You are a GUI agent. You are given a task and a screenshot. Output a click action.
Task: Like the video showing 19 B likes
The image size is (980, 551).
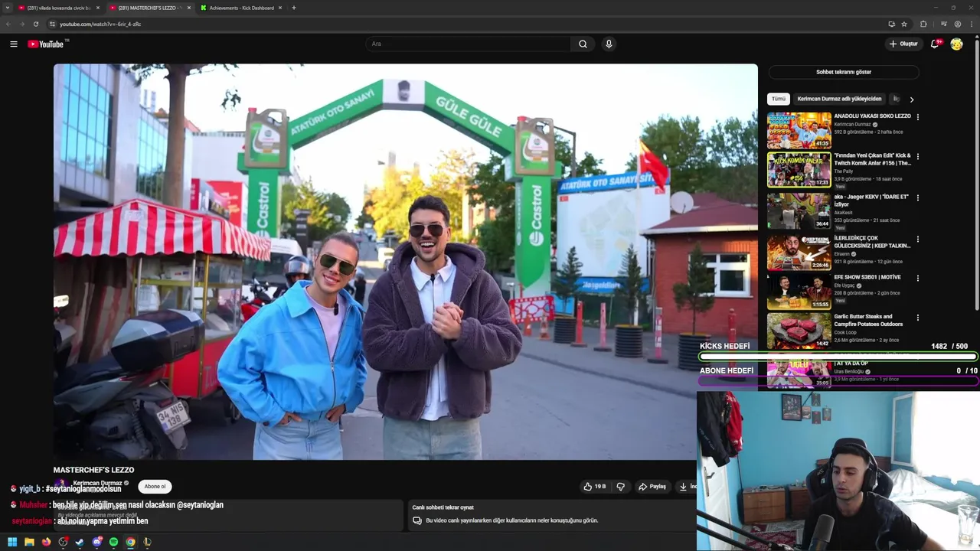594,487
